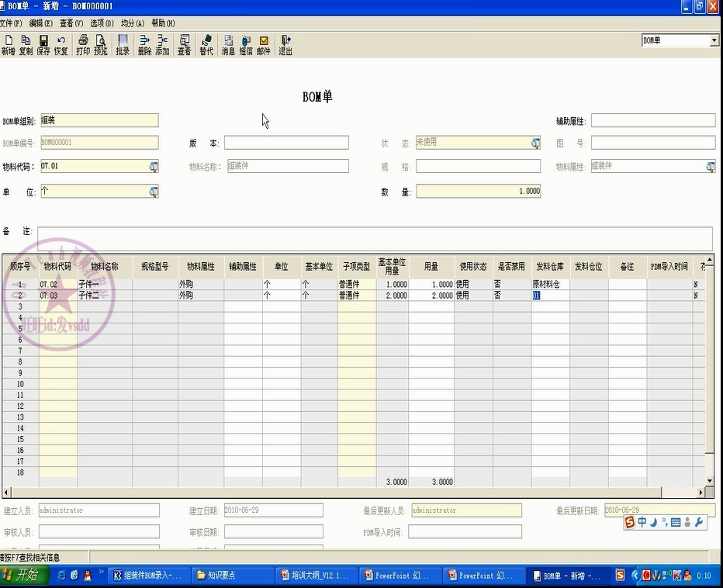Select cell 07.02 in 物料代码 column
The width and height of the screenshot is (723, 588).
pyautogui.click(x=58, y=284)
